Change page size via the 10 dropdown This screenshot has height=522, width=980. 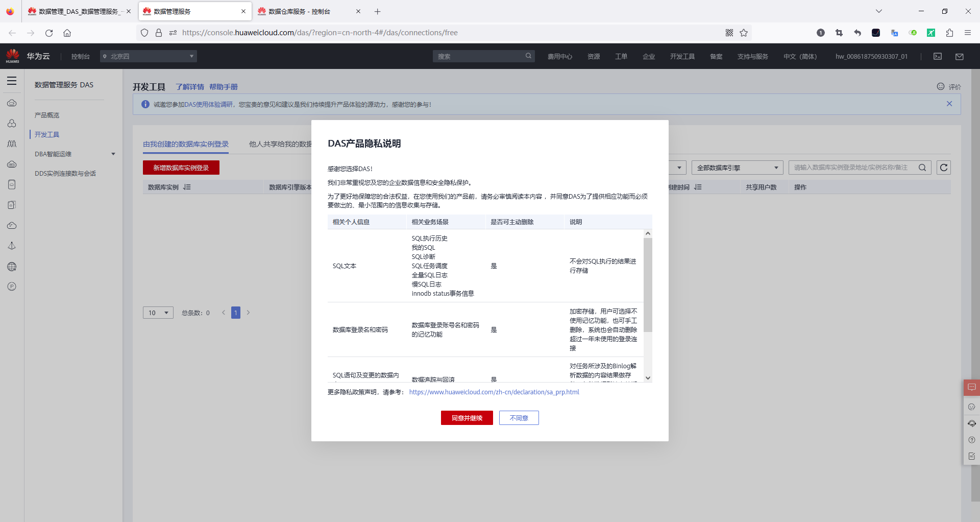(158, 312)
